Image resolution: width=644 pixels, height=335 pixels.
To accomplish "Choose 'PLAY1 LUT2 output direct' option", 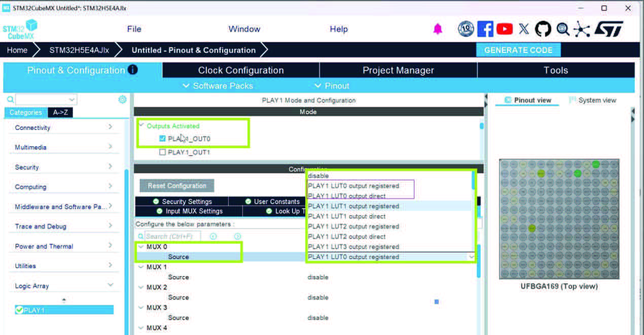I will [x=389, y=237].
